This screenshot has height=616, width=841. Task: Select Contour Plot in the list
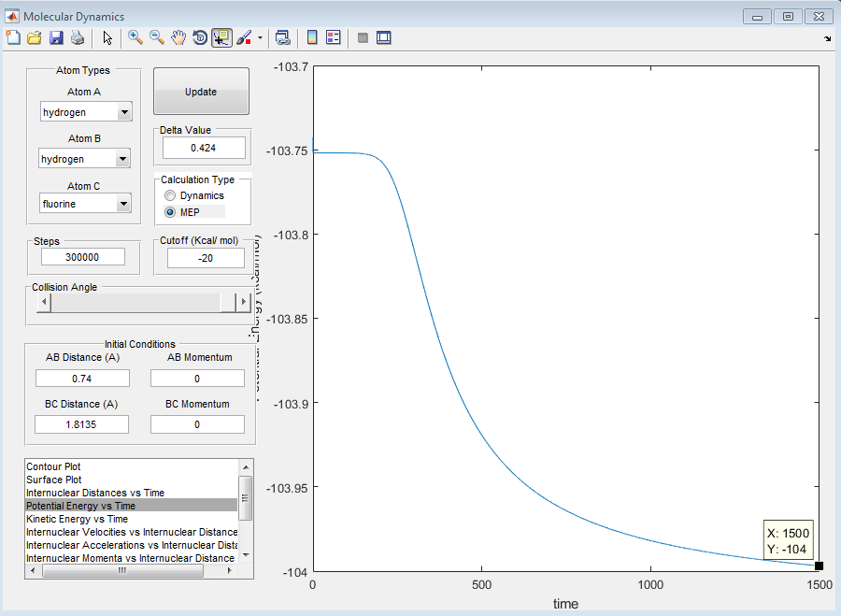tap(132, 466)
